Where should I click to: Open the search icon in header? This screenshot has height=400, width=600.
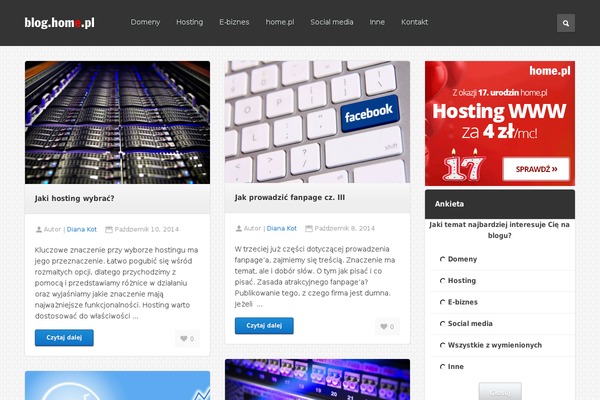tap(566, 23)
